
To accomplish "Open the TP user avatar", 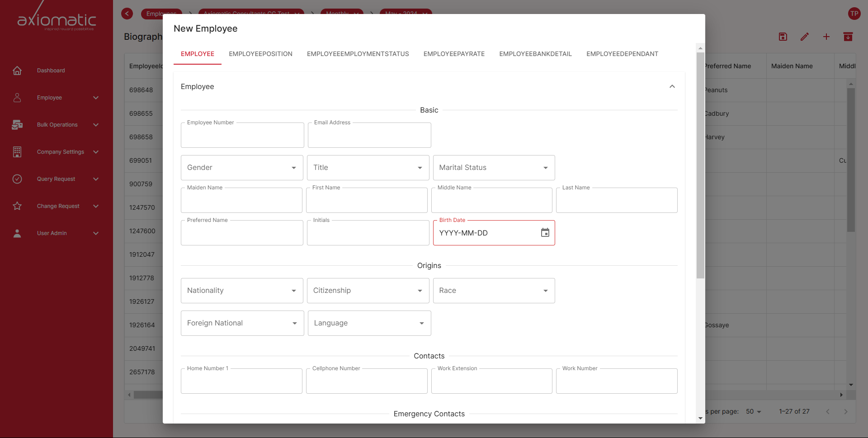I will (x=854, y=14).
